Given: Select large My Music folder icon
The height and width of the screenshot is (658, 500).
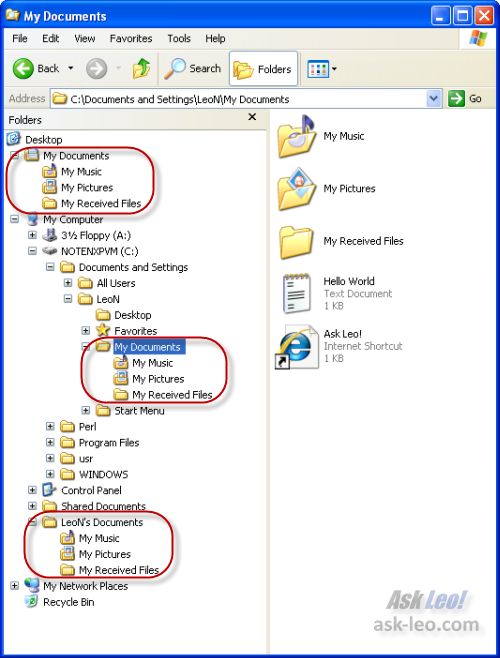Looking at the screenshot, I should tap(296, 136).
